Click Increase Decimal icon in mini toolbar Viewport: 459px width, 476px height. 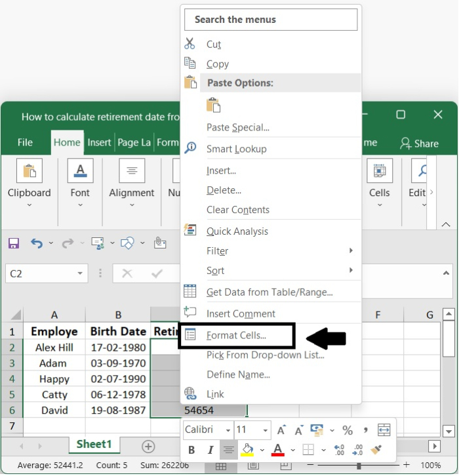pos(339,450)
